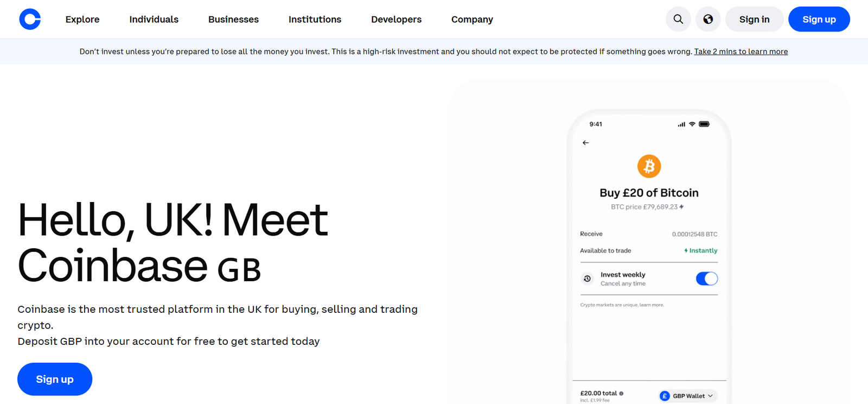Open the Businesses menu
This screenshot has width=868, height=404.
tap(233, 19)
